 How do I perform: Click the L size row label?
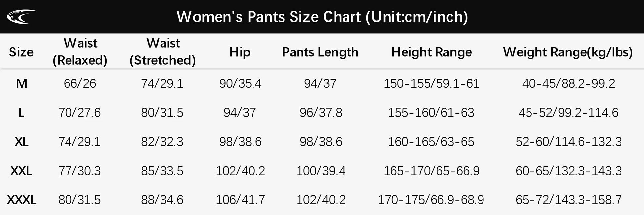(x=22, y=113)
